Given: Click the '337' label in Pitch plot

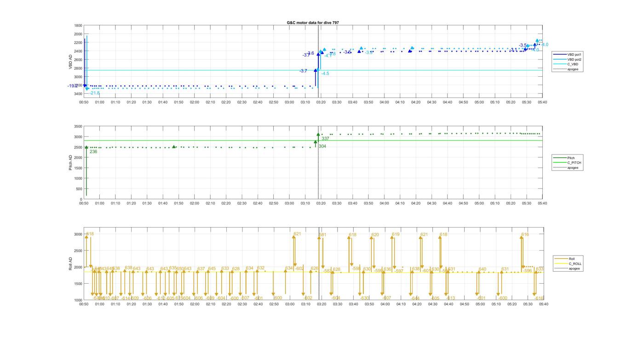Looking at the screenshot, I should (325, 138).
